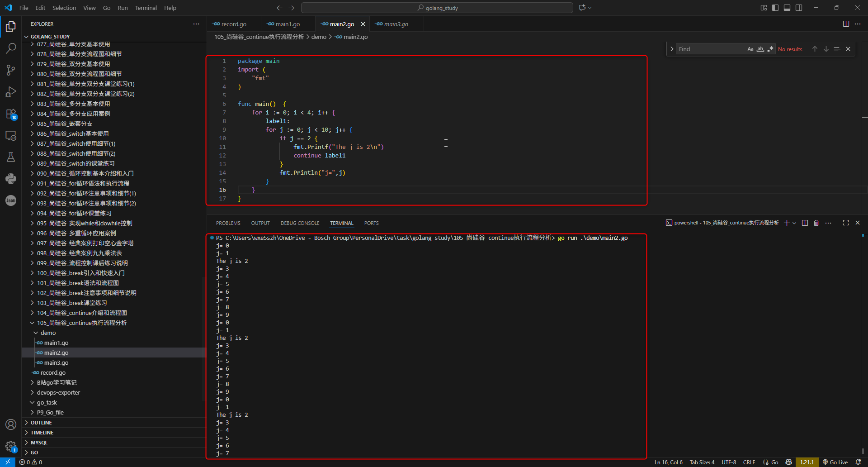Switch to the record.go editor tab
Screen dimensions: 868x467
click(234, 24)
